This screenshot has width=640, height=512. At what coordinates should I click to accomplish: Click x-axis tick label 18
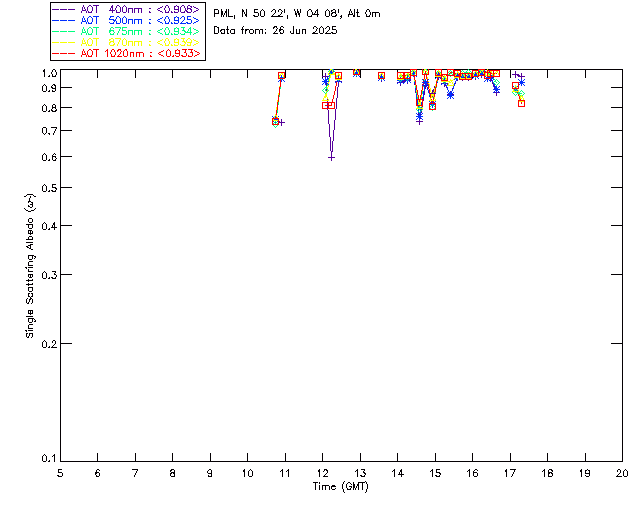point(547,473)
